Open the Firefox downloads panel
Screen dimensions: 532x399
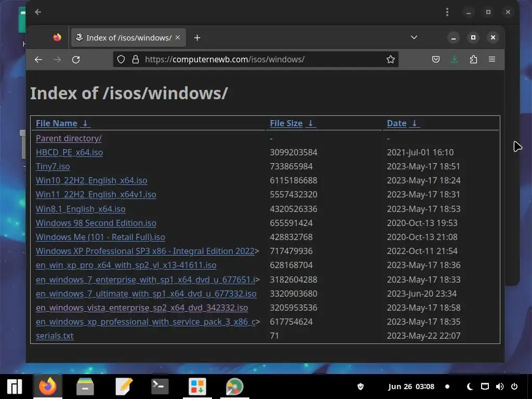[x=454, y=60]
